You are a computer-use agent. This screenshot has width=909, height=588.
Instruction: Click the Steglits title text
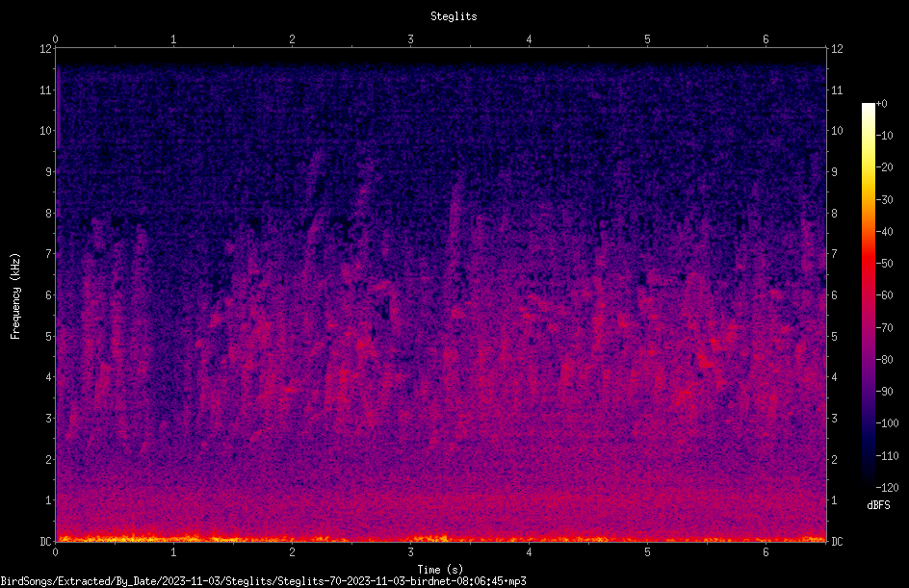(454, 16)
